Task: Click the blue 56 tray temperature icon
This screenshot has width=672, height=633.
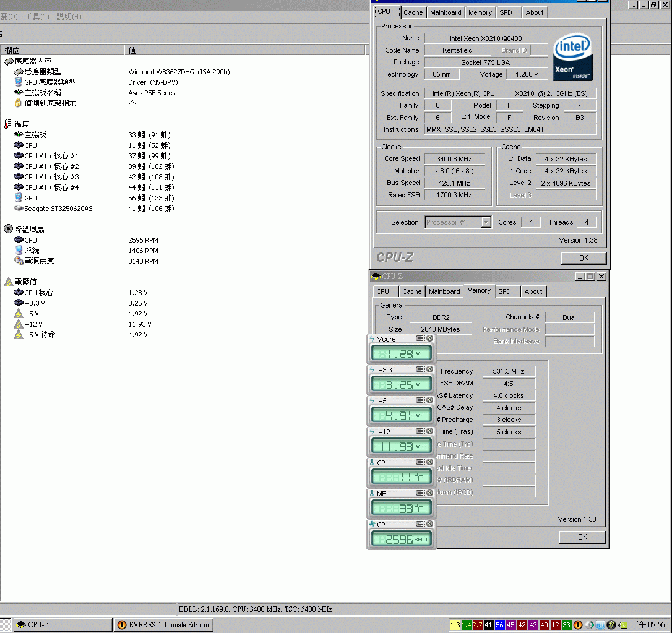Action: pos(500,625)
